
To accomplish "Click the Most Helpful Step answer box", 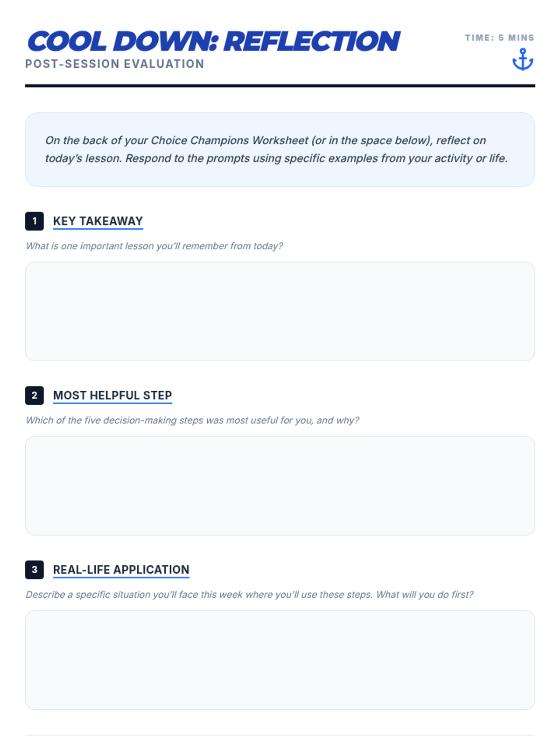I will [280, 486].
